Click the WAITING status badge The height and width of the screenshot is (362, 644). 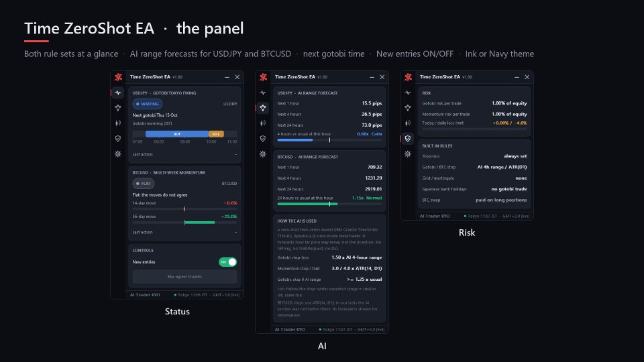coord(147,104)
